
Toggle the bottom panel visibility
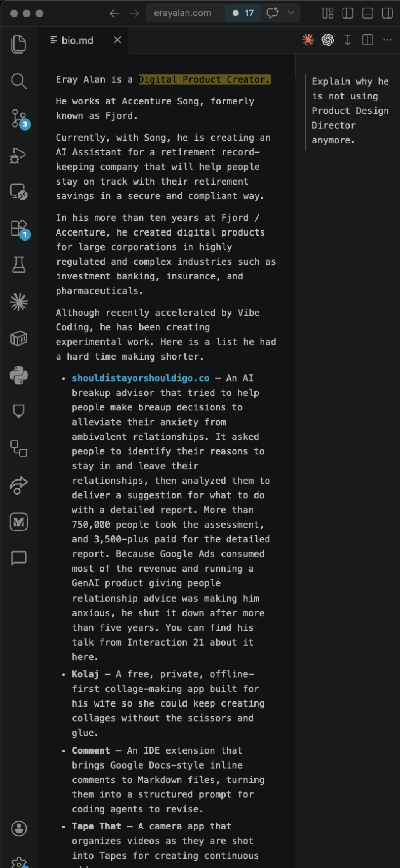(x=368, y=13)
